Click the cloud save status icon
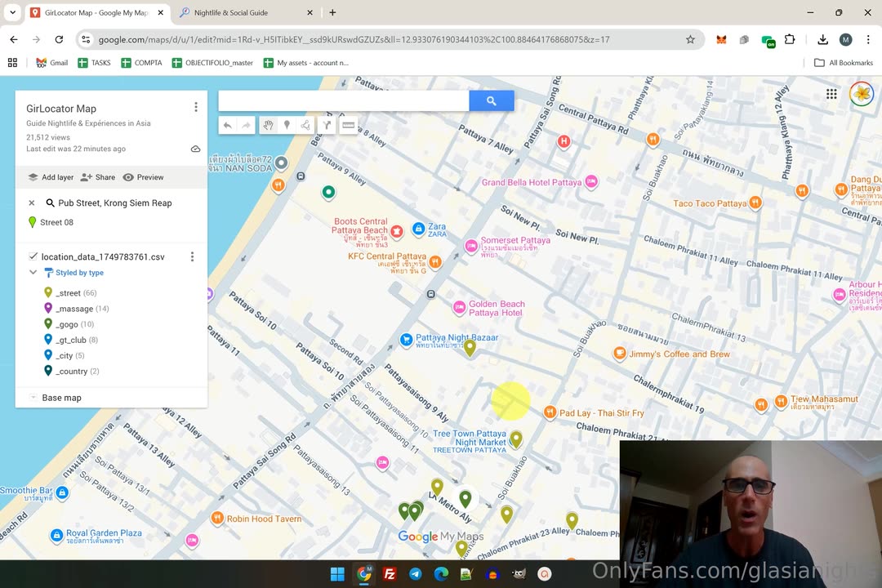Image resolution: width=882 pixels, height=588 pixels. tap(196, 149)
